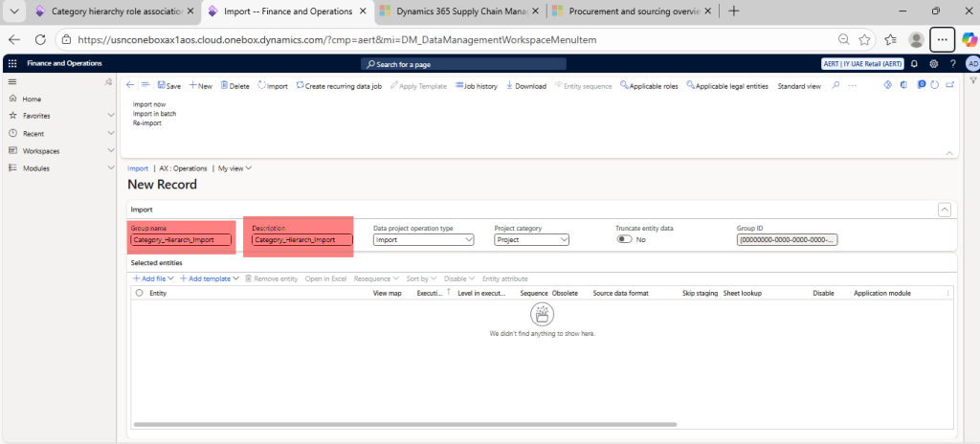Image resolution: width=980 pixels, height=444 pixels.
Task: Open the Project category dropdown
Action: pos(531,240)
